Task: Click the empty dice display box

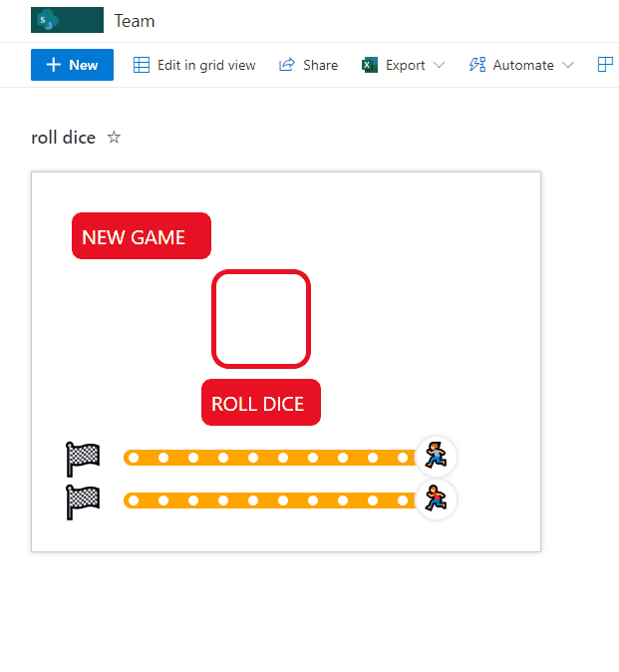Action: tap(261, 319)
